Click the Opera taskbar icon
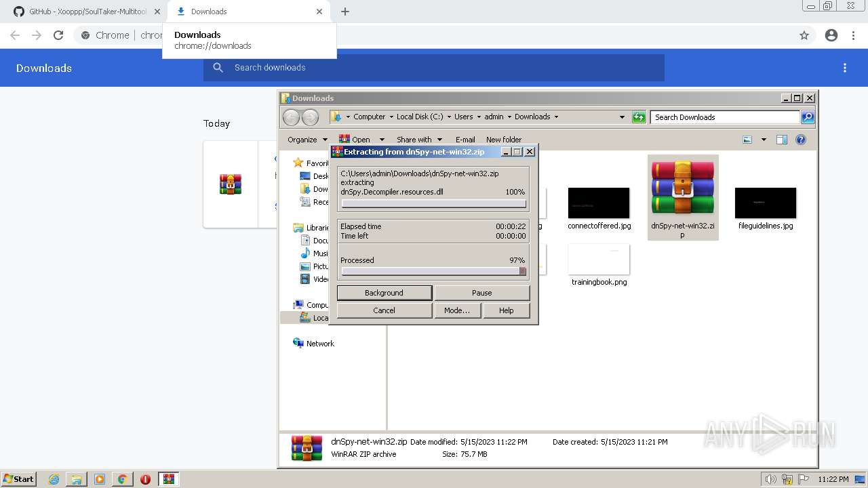This screenshot has height=488, width=868. [145, 479]
